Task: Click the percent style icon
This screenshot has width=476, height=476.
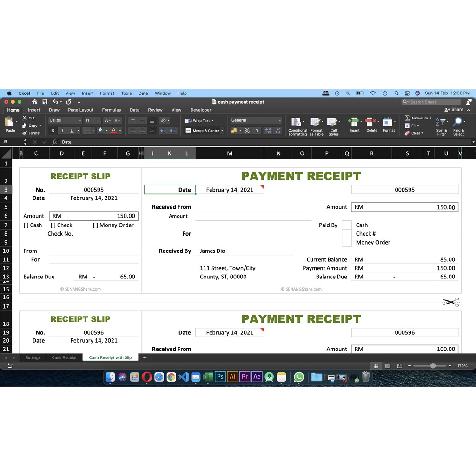Action: [247, 131]
